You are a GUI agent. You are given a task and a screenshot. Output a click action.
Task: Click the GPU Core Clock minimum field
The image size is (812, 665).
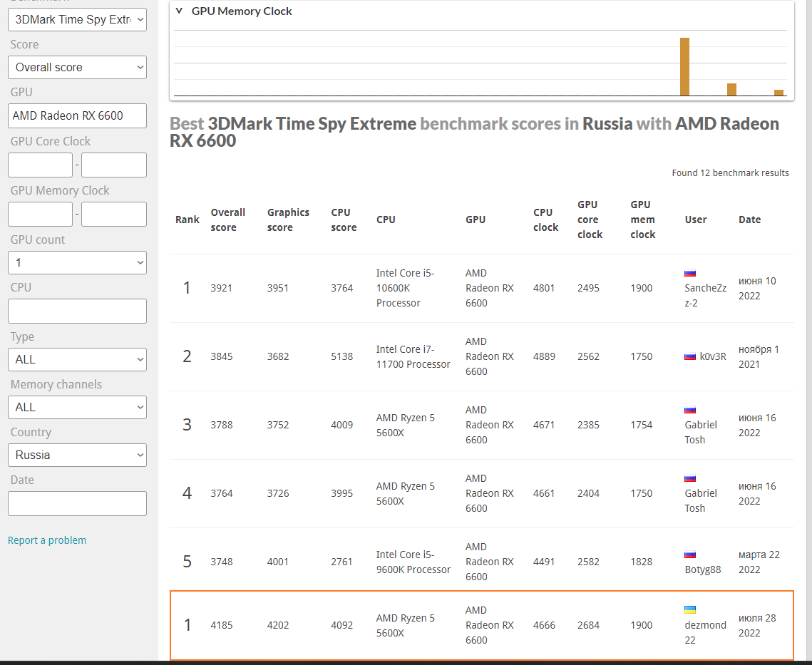[40, 165]
